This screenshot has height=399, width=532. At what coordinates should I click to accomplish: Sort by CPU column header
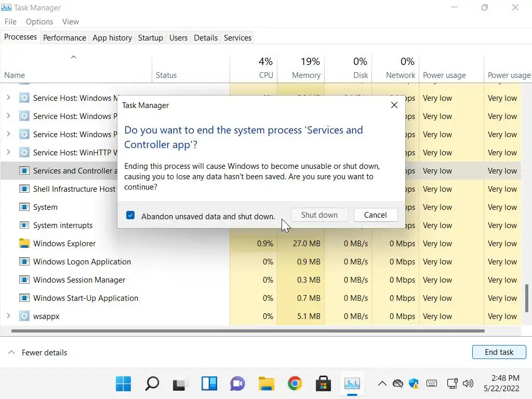click(254, 68)
